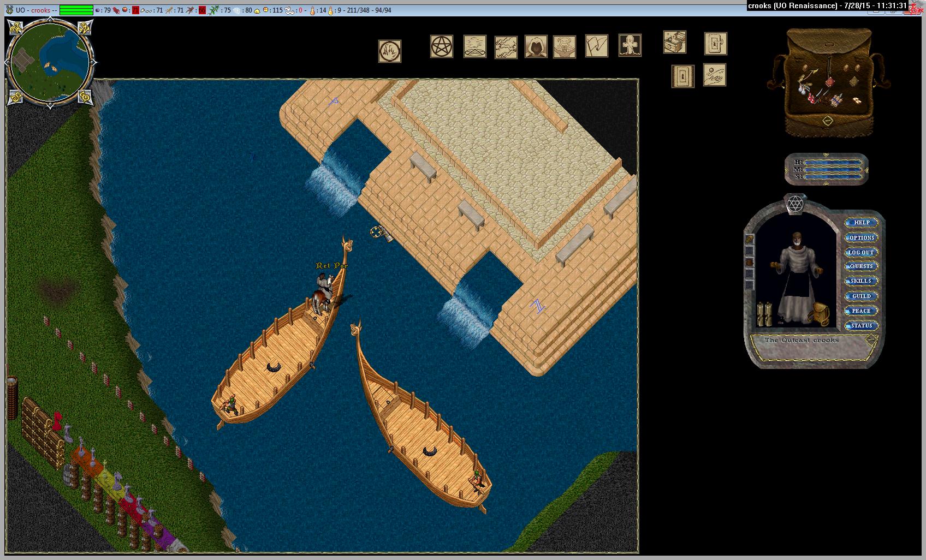Open the STATUS window
The width and height of the screenshot is (926, 560).
coord(862,325)
